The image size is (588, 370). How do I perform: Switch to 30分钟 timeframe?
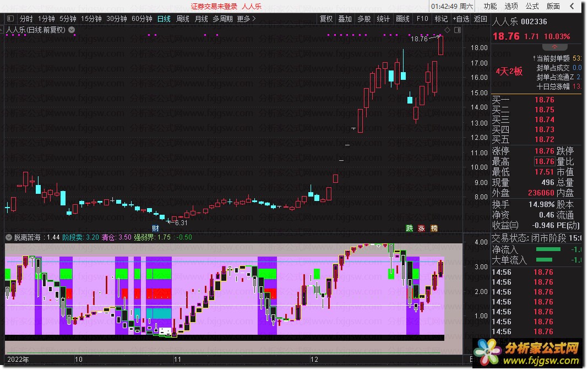tap(117, 18)
